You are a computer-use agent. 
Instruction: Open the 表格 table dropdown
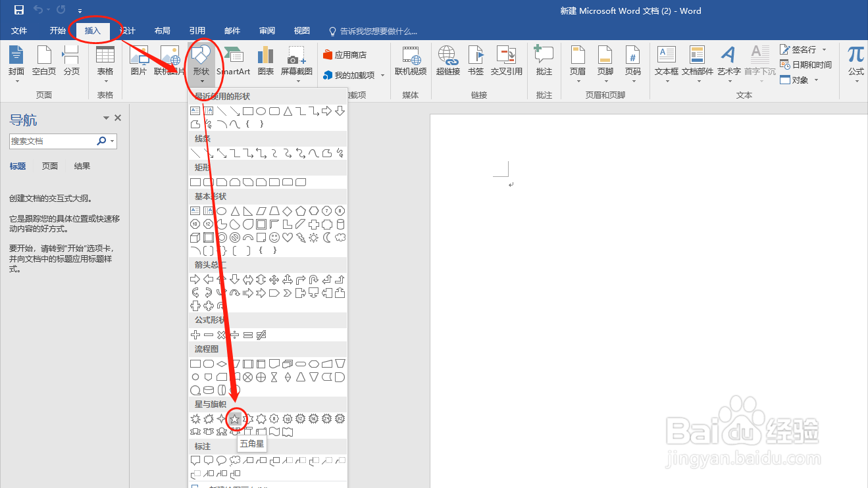click(x=105, y=64)
